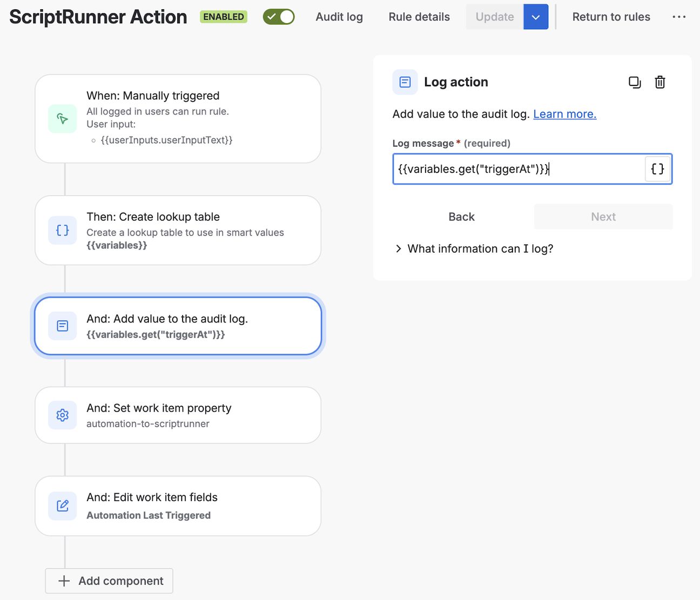
Task: Click the 'Log action' panel heading
Action: [456, 82]
